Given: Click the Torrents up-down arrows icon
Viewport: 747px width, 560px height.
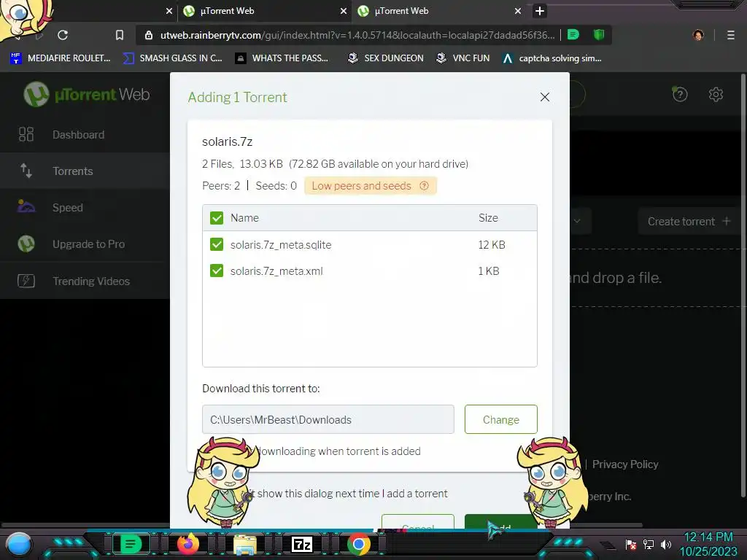Looking at the screenshot, I should pyautogui.click(x=26, y=171).
